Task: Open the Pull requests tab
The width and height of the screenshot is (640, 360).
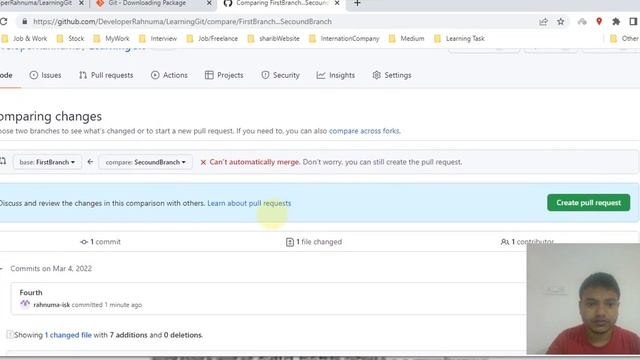Action: click(106, 76)
